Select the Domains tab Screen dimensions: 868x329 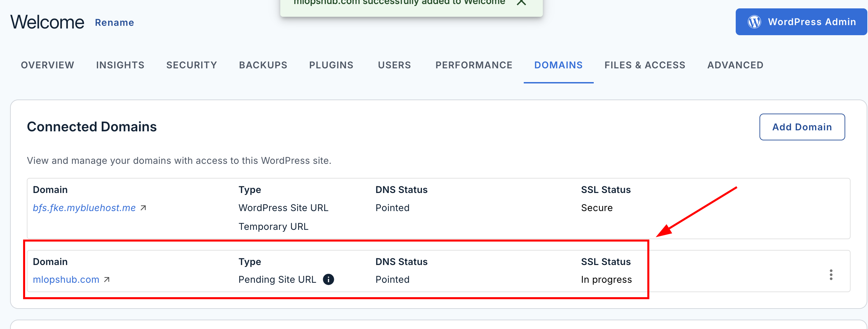pyautogui.click(x=558, y=65)
